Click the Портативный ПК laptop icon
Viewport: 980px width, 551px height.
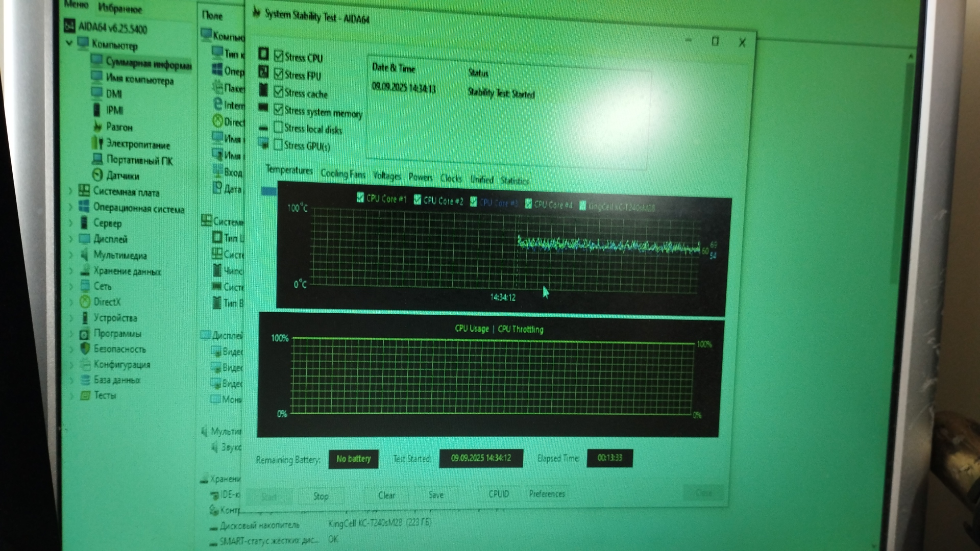[x=97, y=159]
